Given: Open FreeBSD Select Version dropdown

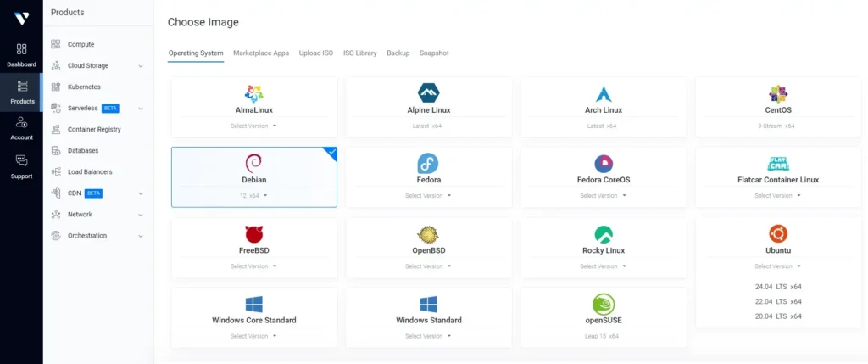Looking at the screenshot, I should pos(253,266).
